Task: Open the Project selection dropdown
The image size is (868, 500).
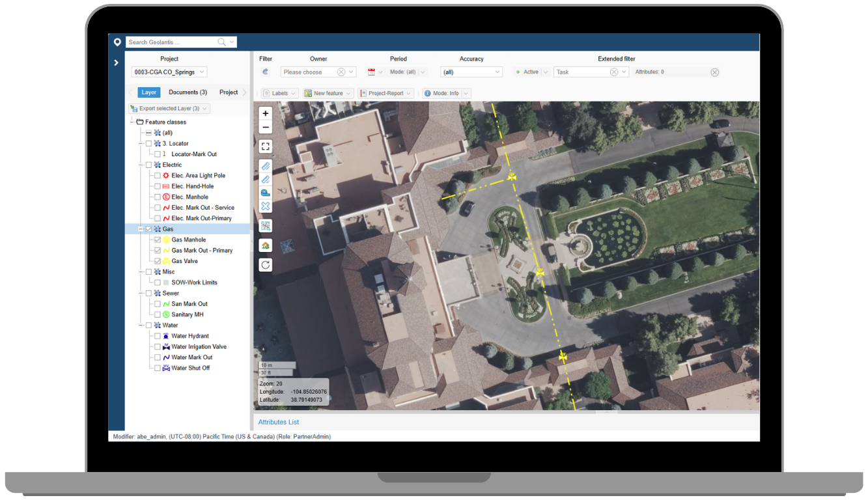Action: pos(169,72)
